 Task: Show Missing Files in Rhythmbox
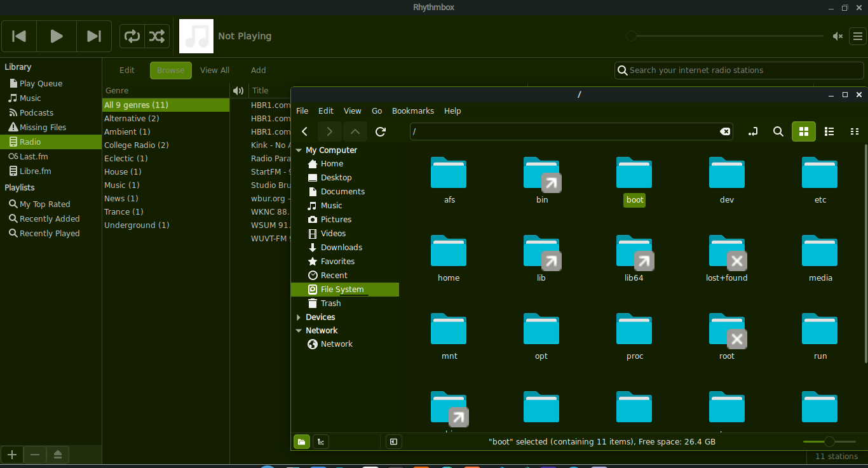coord(43,127)
